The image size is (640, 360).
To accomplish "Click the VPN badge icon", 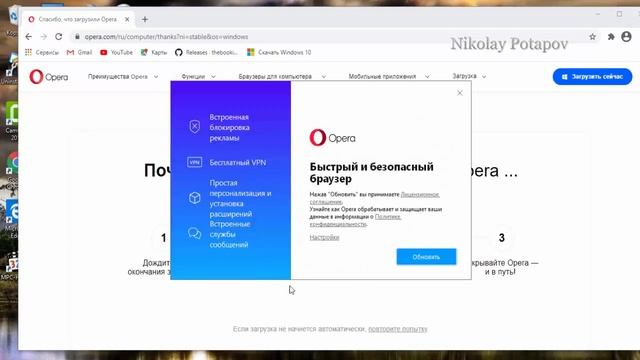I will coord(195,162).
